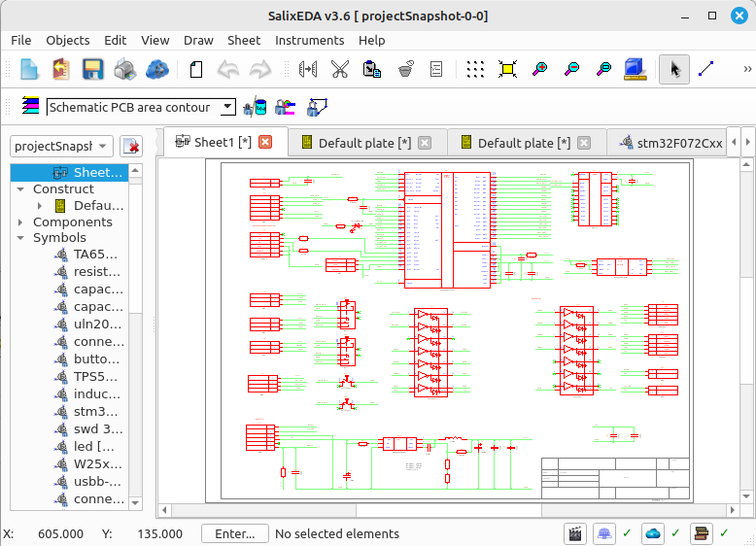
Task: Open the File menu
Action: tap(21, 41)
